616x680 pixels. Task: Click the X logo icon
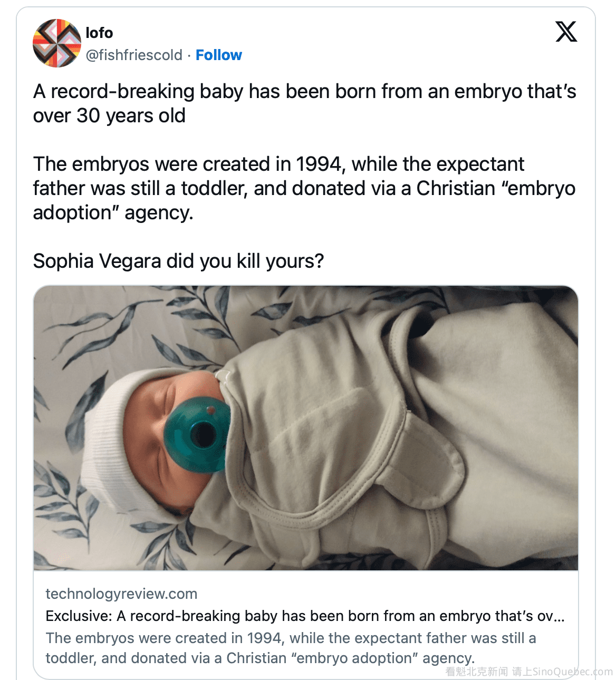coord(566,32)
